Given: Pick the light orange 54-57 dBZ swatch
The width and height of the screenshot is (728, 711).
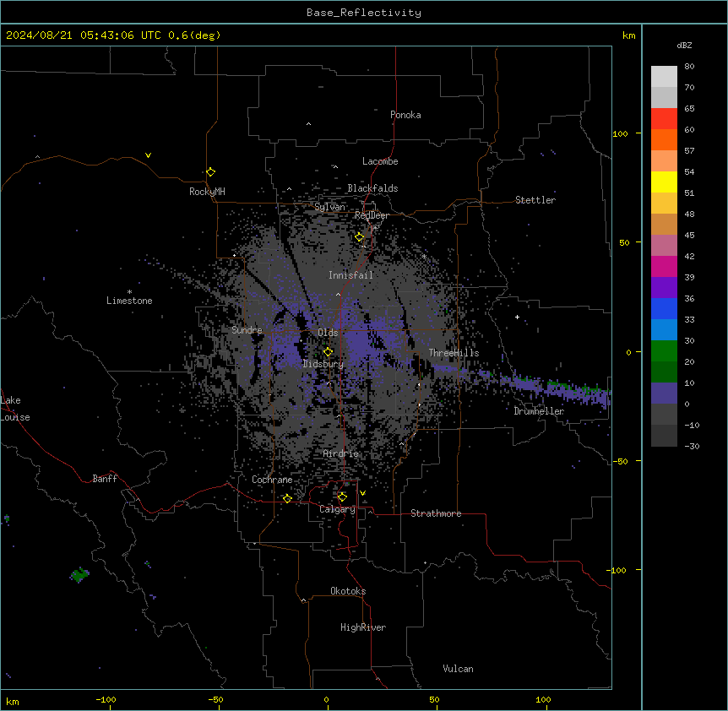Looking at the screenshot, I should [664, 161].
